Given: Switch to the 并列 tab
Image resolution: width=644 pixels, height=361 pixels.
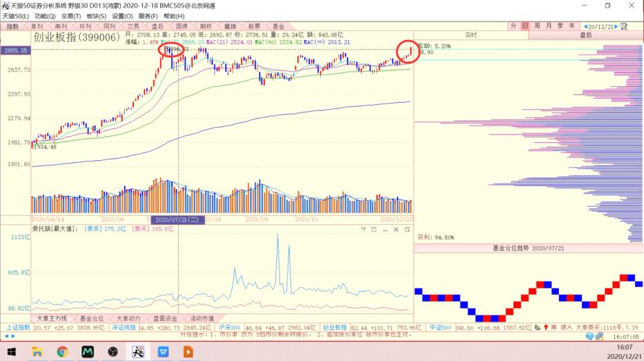Looking at the screenshot, I should click(85, 26).
